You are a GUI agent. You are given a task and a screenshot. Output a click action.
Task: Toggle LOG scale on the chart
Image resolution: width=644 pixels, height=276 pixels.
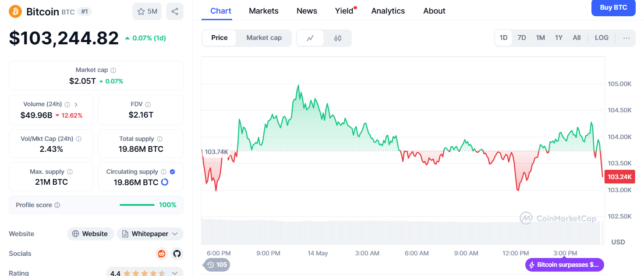(602, 38)
